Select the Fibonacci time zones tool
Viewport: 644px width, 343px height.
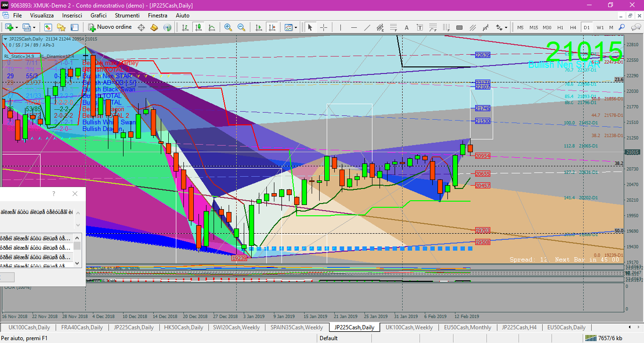coord(446,27)
